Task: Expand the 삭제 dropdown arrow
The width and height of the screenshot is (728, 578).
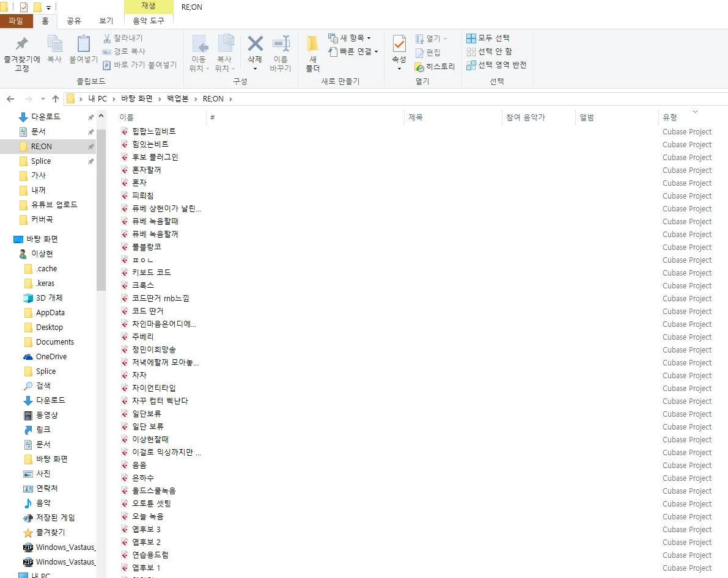Action: click(255, 68)
